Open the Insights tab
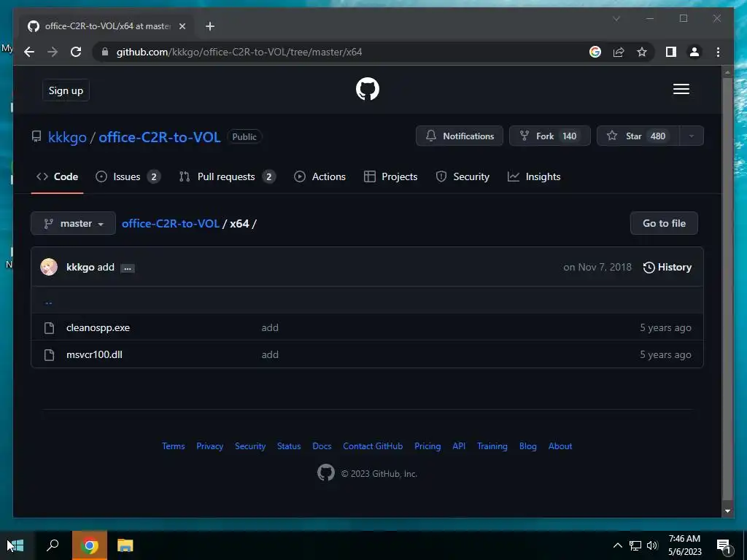The width and height of the screenshot is (747, 560). point(534,176)
